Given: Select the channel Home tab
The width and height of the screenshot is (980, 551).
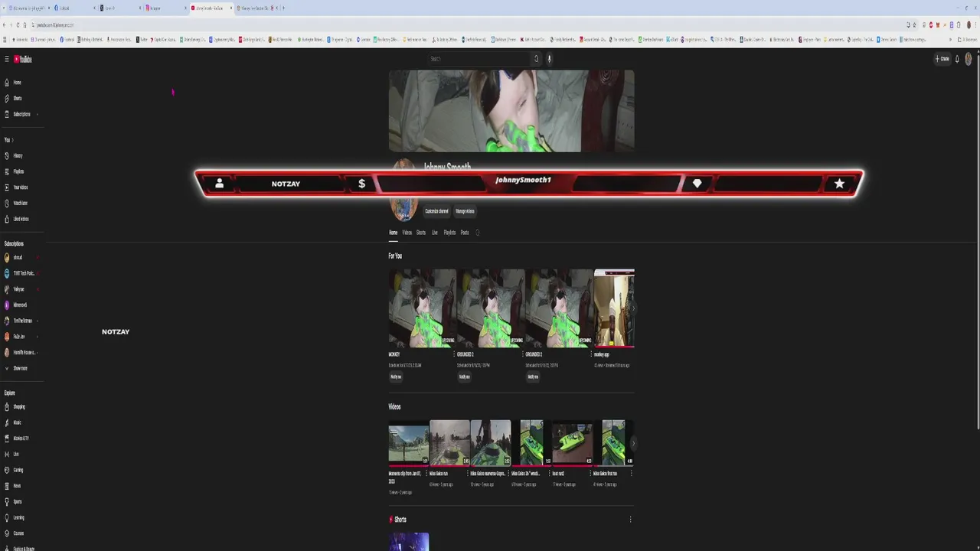Looking at the screenshot, I should 393,233.
